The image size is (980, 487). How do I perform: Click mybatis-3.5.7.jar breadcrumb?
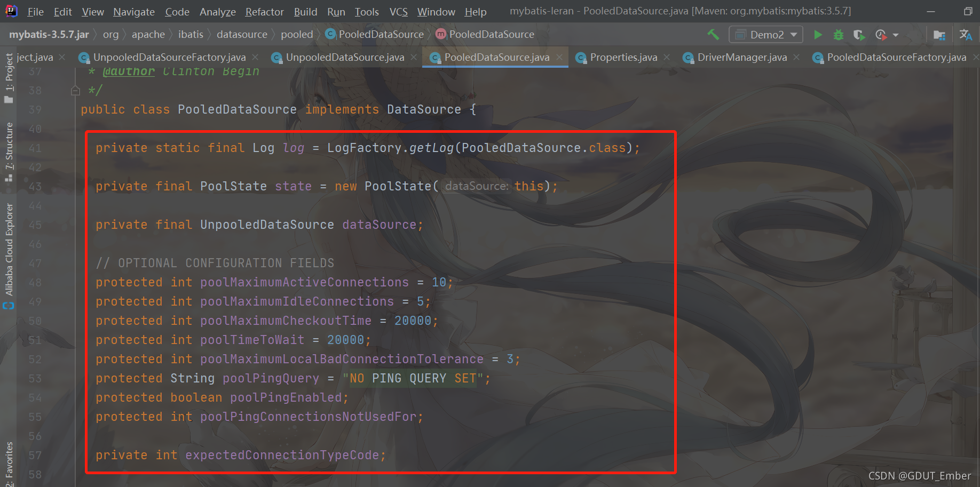[49, 35]
